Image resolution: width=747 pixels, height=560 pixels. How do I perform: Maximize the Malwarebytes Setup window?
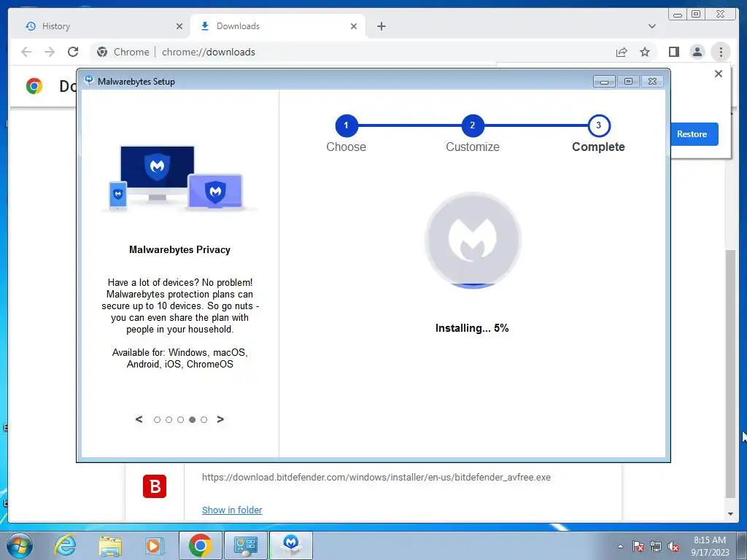pos(628,82)
